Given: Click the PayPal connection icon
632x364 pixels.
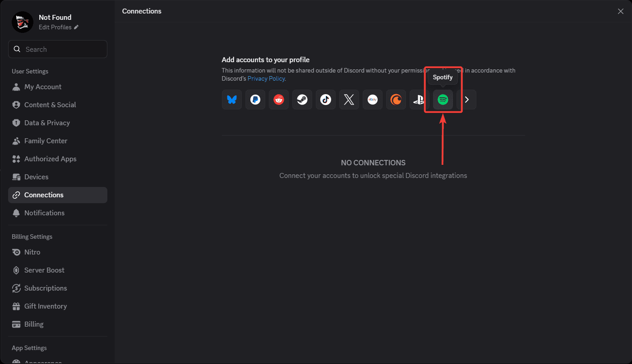Looking at the screenshot, I should (255, 100).
